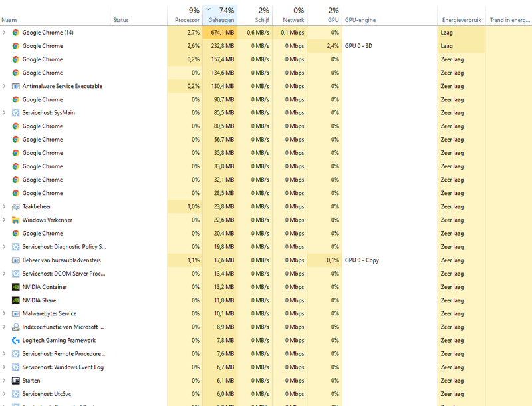
Task: Expand the Taakbeheer process row
Action: click(x=4, y=207)
